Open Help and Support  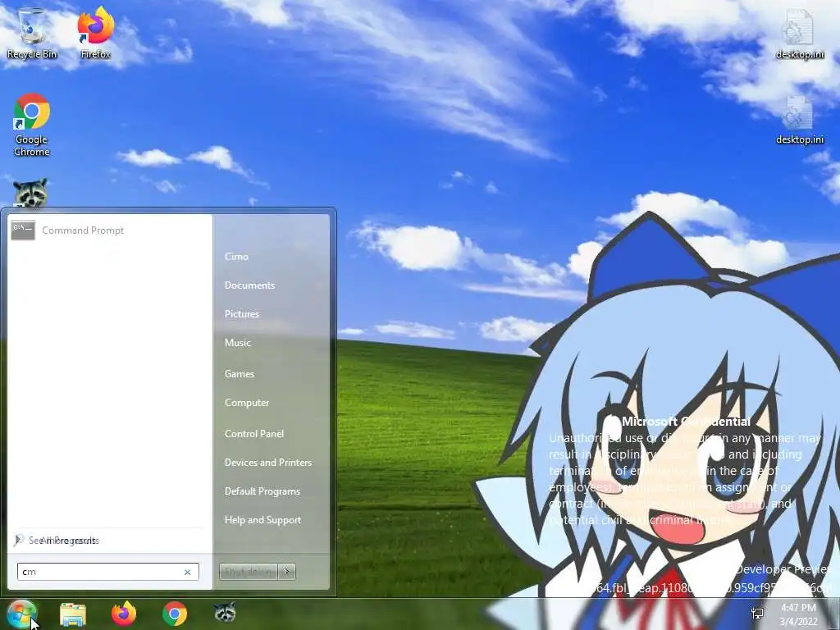pyautogui.click(x=262, y=519)
